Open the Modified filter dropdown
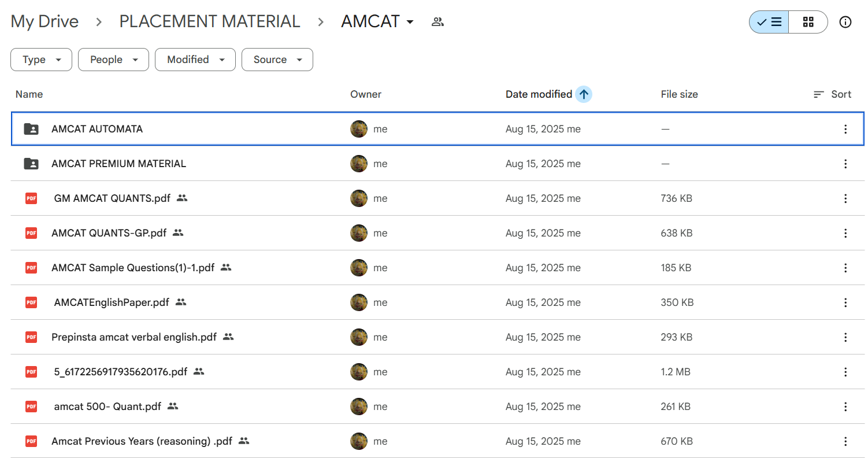The image size is (868, 458). (195, 60)
